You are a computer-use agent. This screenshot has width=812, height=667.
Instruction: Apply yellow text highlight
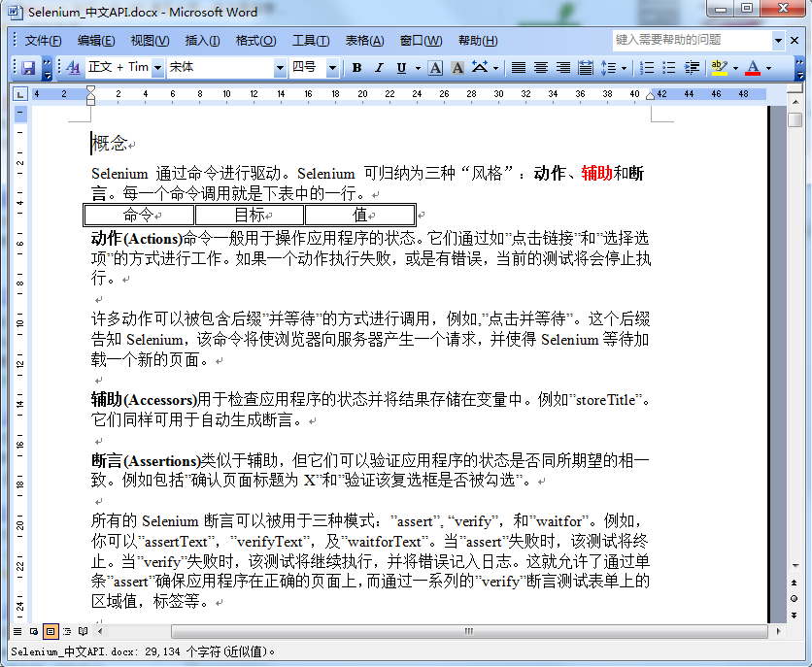pyautogui.click(x=720, y=68)
